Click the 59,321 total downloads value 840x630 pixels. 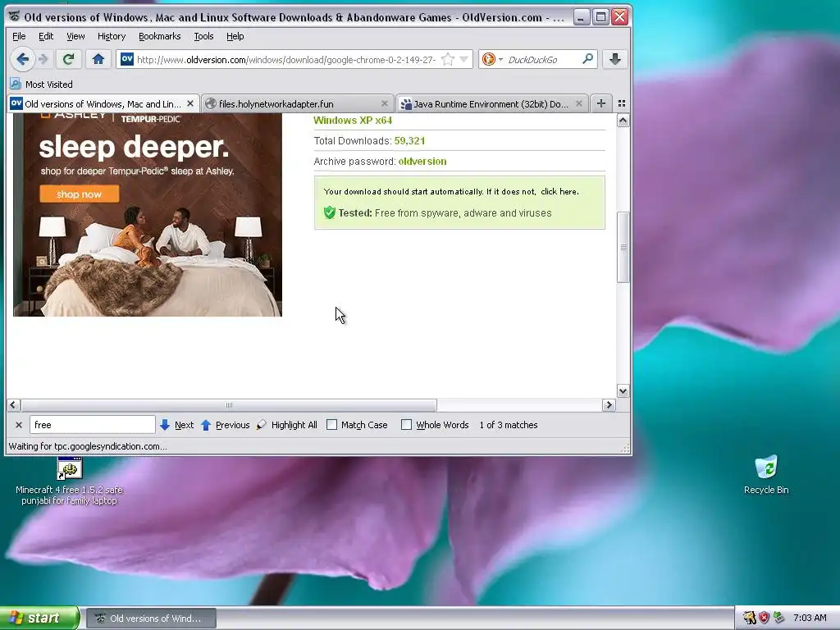pos(410,141)
